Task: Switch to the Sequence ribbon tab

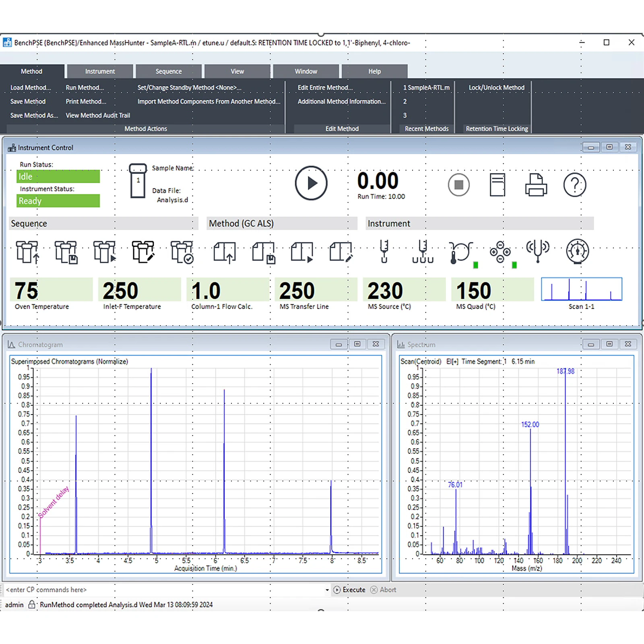Action: tap(168, 71)
